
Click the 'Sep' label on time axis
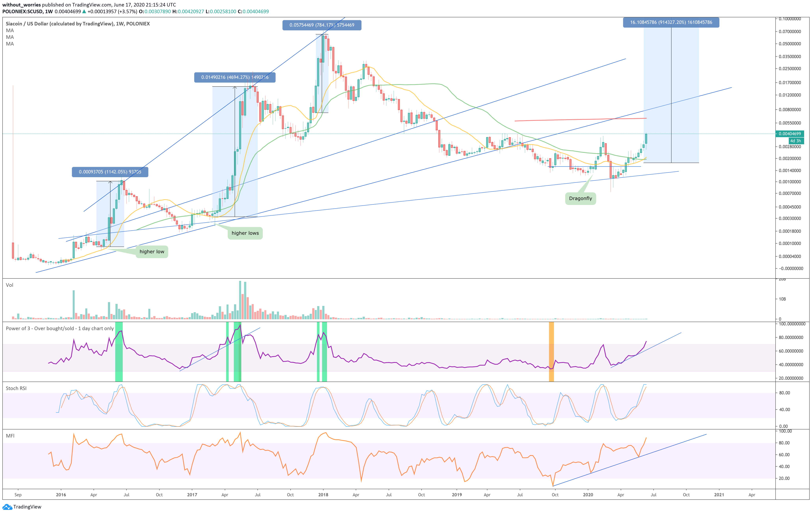click(x=18, y=495)
